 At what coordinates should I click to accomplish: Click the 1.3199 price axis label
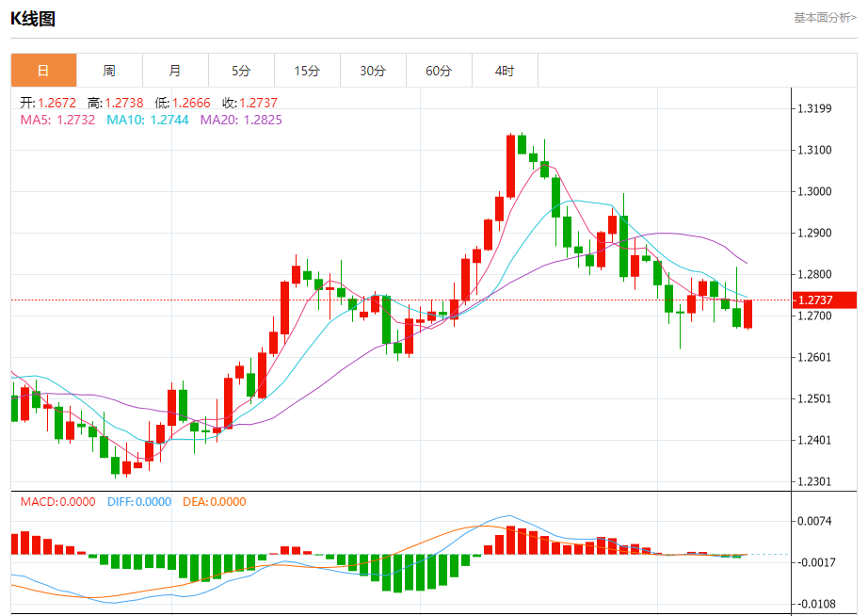pos(814,108)
